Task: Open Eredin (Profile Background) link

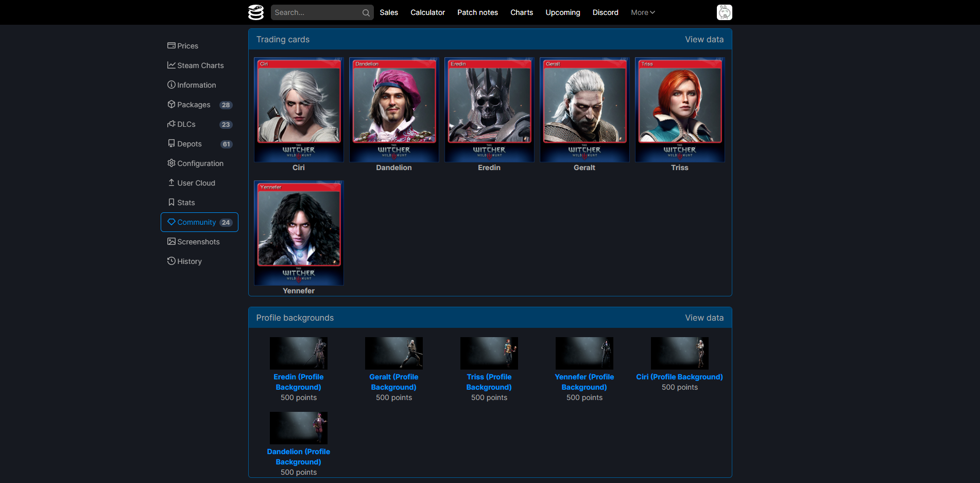Action: pyautogui.click(x=299, y=382)
